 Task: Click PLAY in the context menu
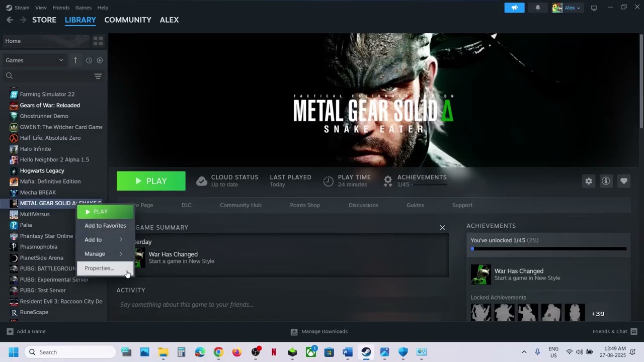(x=105, y=212)
